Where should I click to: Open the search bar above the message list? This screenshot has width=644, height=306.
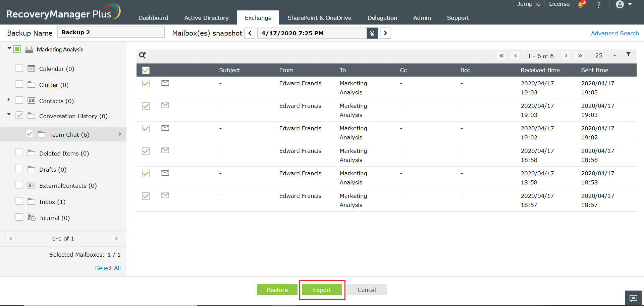pyautogui.click(x=142, y=55)
